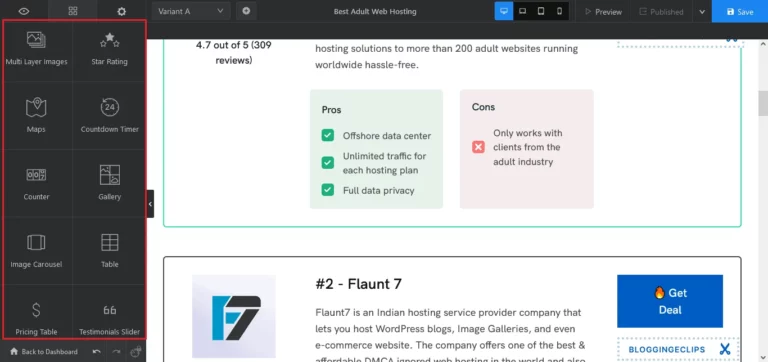Choose the Image Carousel widget
The width and height of the screenshot is (768, 362).
point(36,250)
